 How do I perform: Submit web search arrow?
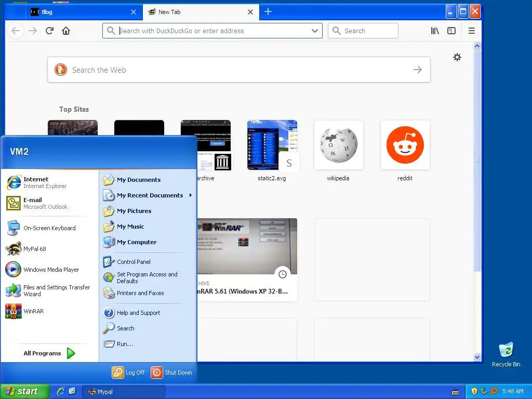pos(418,70)
